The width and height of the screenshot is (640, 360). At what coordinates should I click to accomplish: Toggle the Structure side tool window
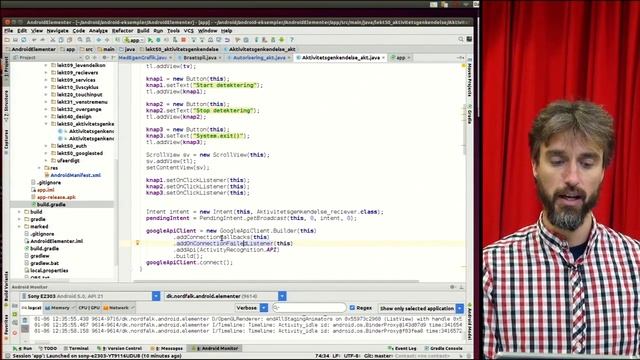click(x=6, y=105)
